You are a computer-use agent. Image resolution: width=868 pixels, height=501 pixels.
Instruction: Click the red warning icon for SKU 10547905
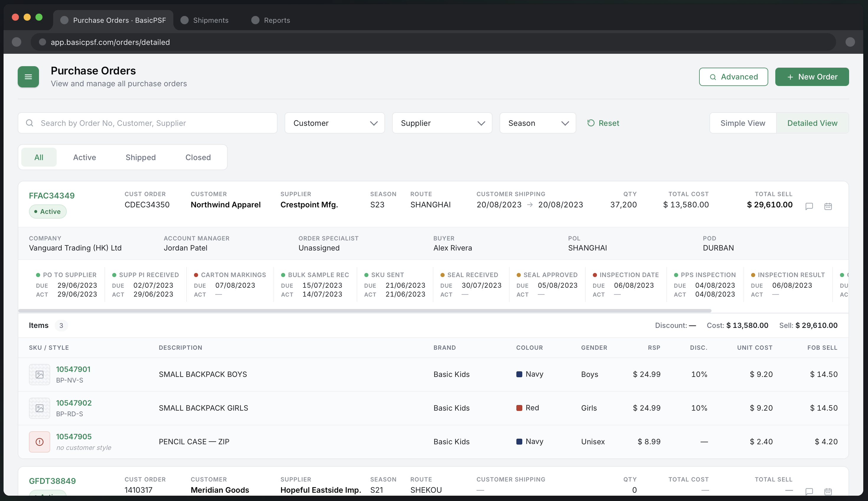(x=40, y=442)
